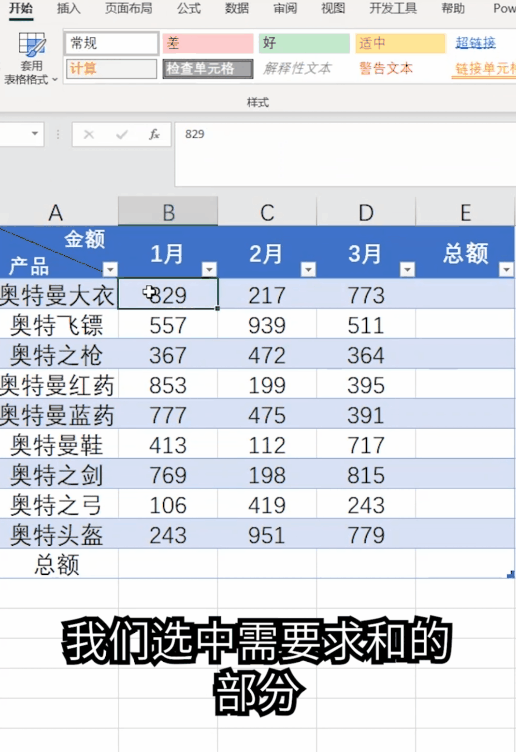The image size is (516, 752).
Task: Open the name box dropdown arrow
Action: pos(35,134)
